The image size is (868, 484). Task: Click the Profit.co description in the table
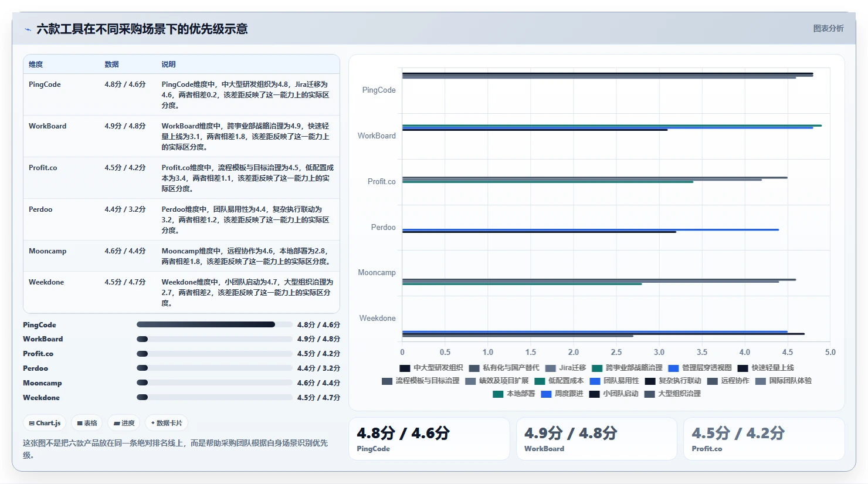248,178
